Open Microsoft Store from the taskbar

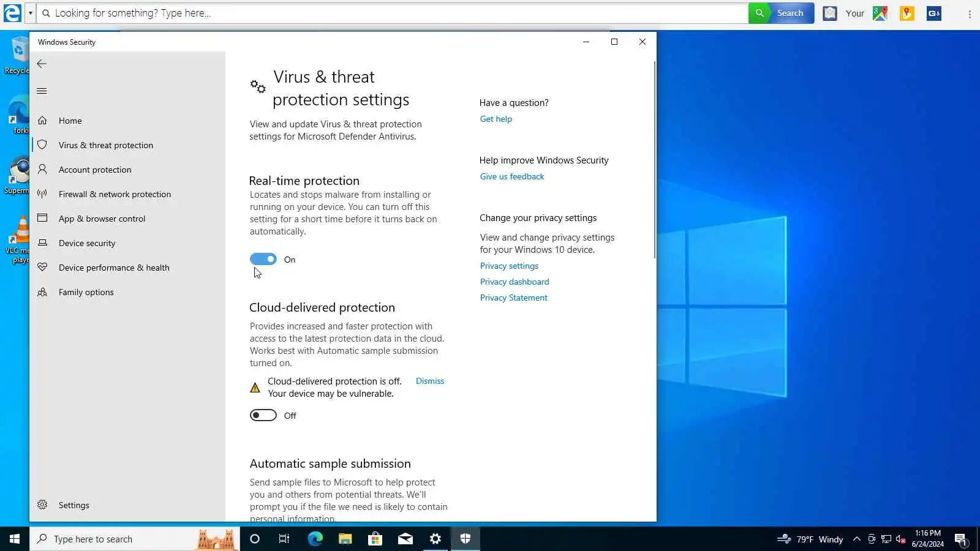(x=375, y=539)
